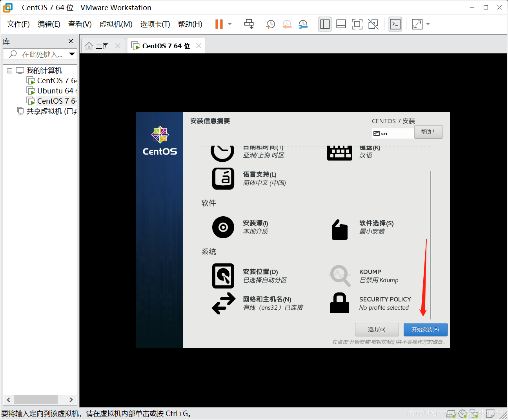Close the CentOS 7 64 位 tab
508x420 pixels.
[198, 46]
